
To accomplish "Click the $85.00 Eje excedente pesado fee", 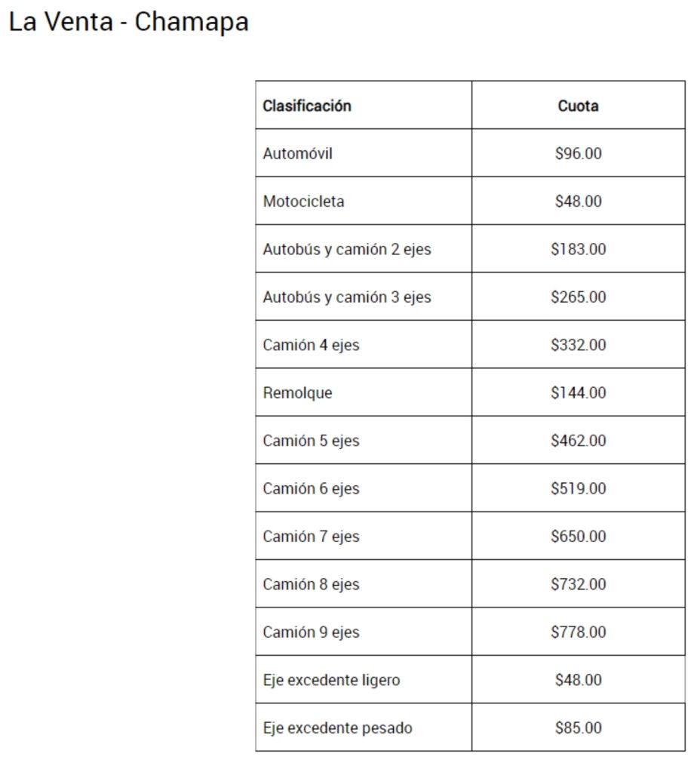I will point(578,728).
